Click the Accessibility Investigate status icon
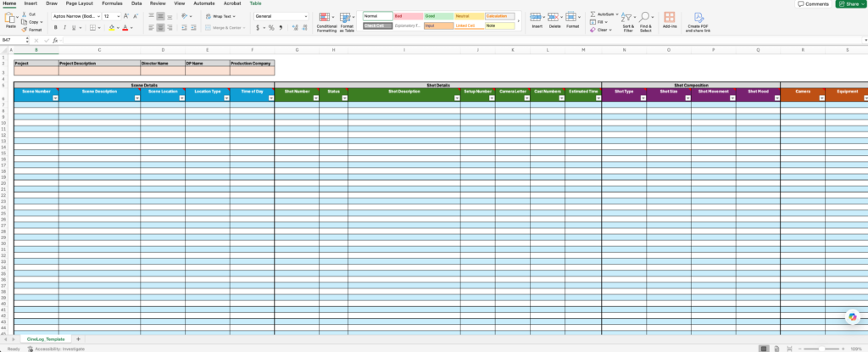 point(31,349)
